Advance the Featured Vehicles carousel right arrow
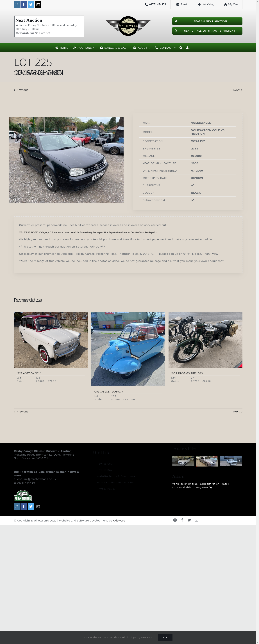Viewport: 259px width, 644px height. pos(239,461)
